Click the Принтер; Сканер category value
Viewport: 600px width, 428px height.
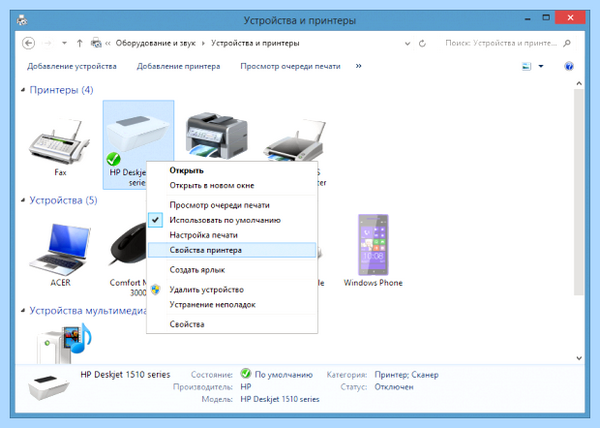[x=406, y=375]
